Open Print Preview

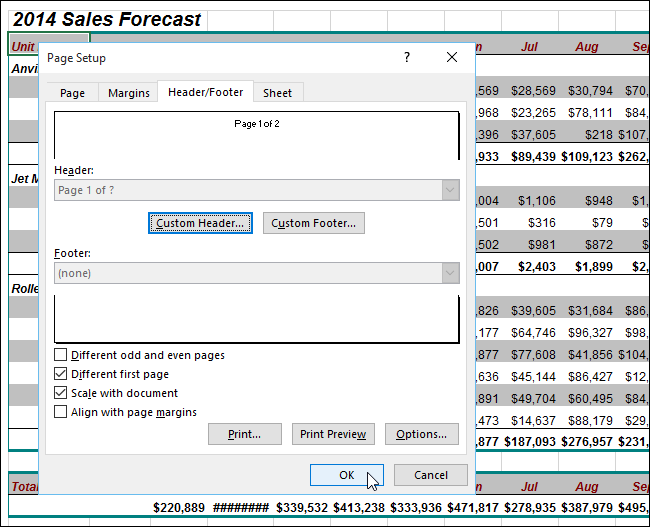pyautogui.click(x=333, y=434)
